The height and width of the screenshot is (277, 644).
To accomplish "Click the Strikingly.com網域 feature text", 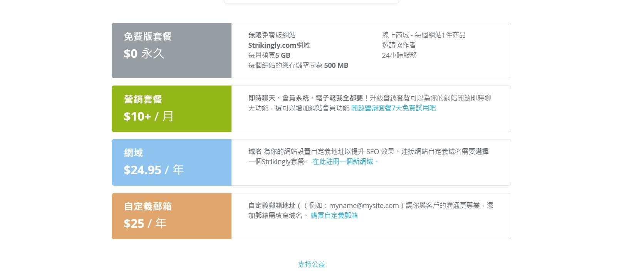I will coord(279,45).
